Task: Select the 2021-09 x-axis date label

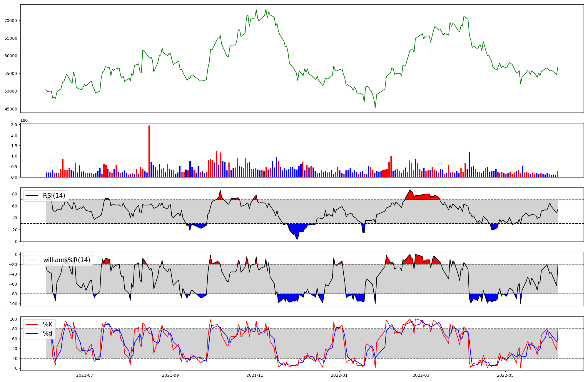Action: click(x=171, y=375)
